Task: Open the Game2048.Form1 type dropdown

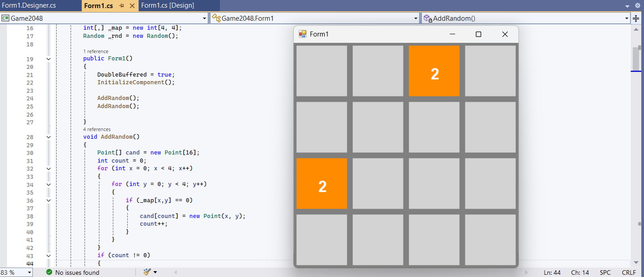Action: (416, 18)
